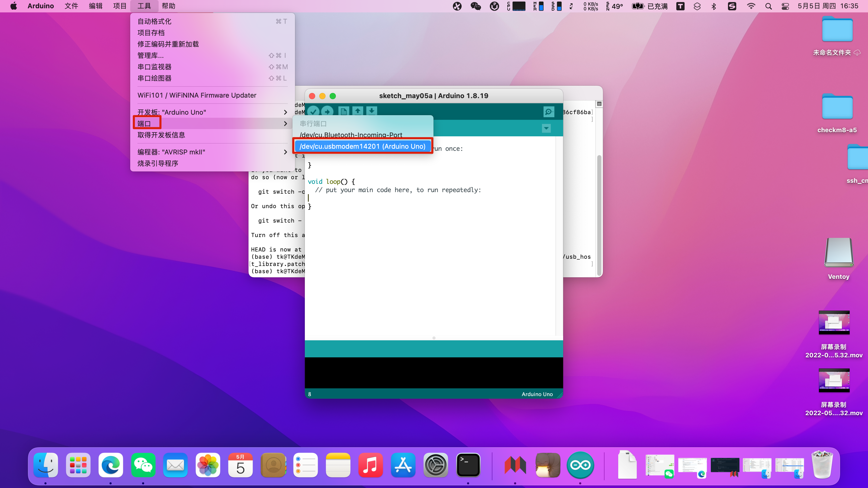Click the New sketch toolbar icon
868x488 pixels.
click(344, 111)
